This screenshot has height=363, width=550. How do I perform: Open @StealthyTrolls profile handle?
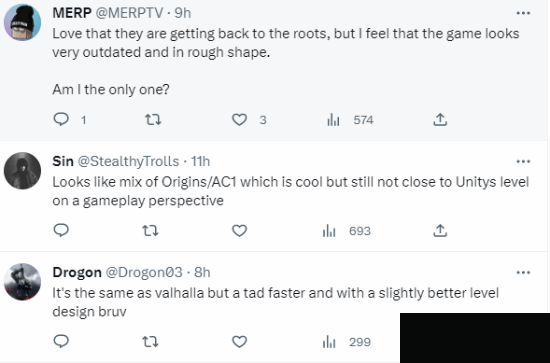click(128, 161)
